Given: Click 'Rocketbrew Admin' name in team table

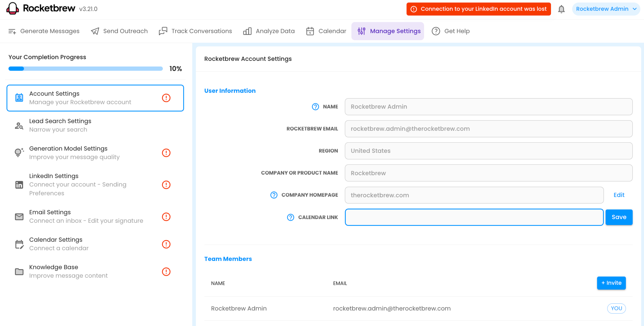Looking at the screenshot, I should (x=239, y=308).
